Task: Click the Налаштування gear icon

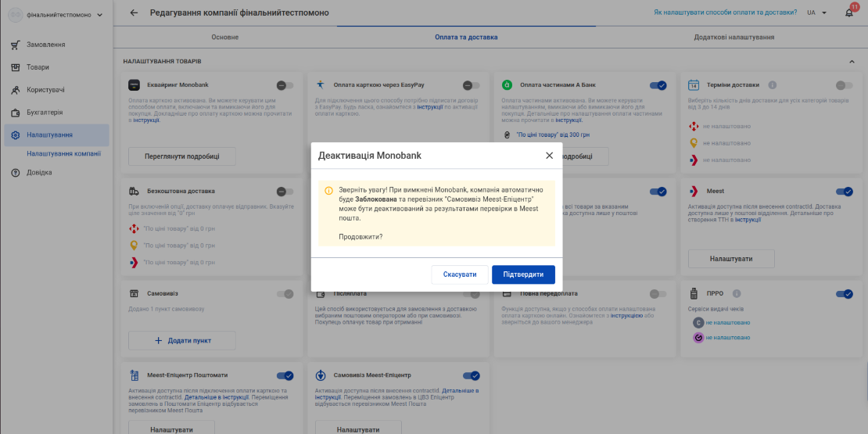Action: point(16,135)
